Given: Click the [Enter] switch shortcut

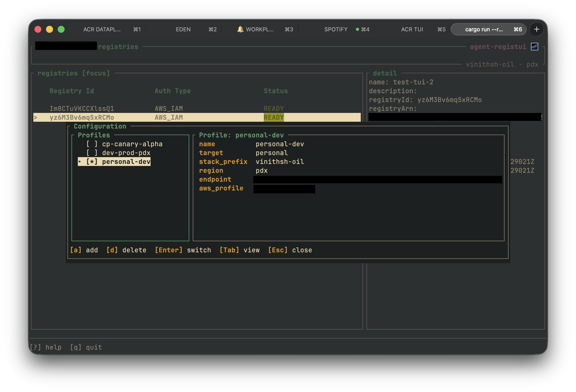Looking at the screenshot, I should pos(183,250).
